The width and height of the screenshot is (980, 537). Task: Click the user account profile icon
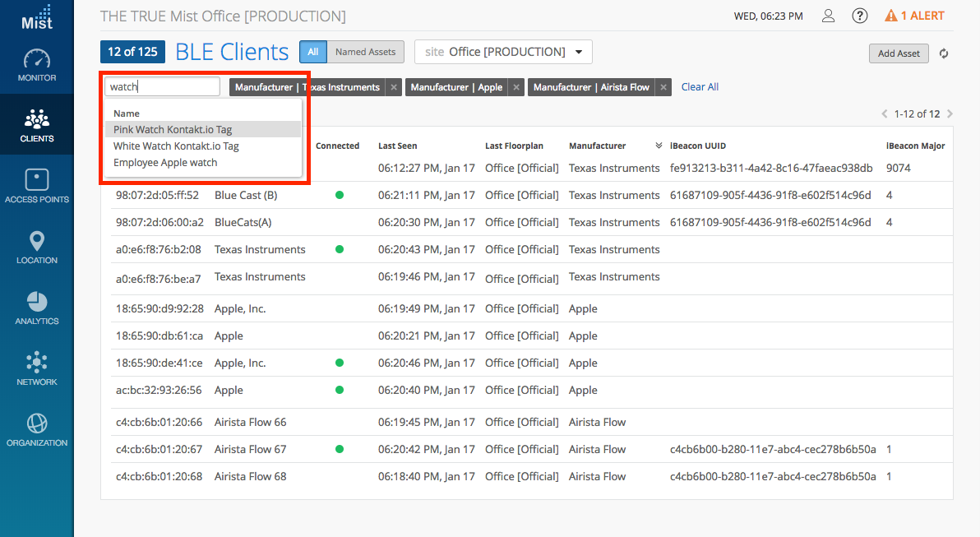click(x=829, y=16)
